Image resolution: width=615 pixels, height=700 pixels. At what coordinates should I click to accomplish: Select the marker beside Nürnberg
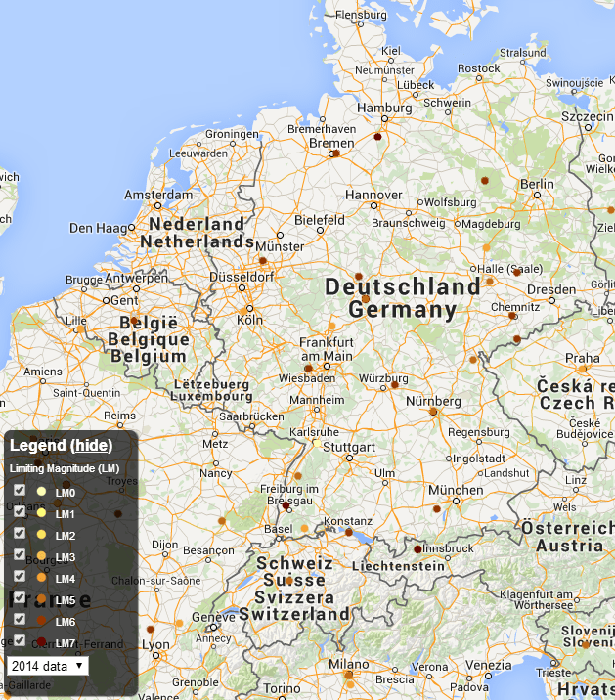[x=433, y=412]
